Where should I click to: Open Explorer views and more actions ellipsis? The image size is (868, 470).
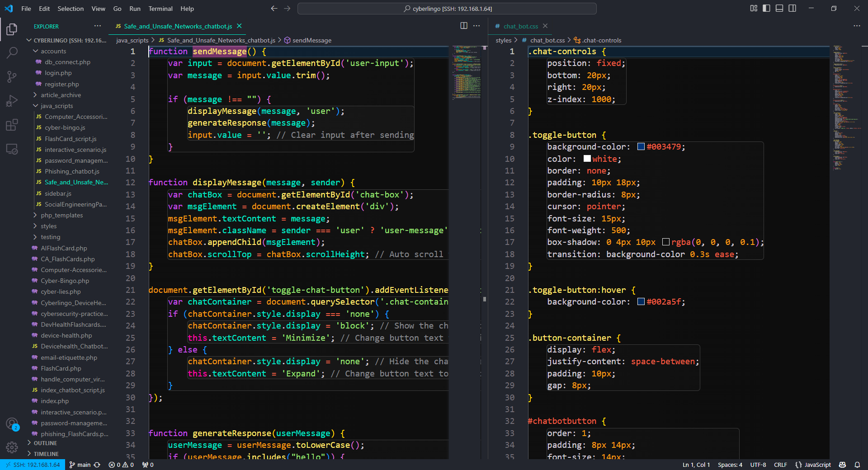[98, 26]
